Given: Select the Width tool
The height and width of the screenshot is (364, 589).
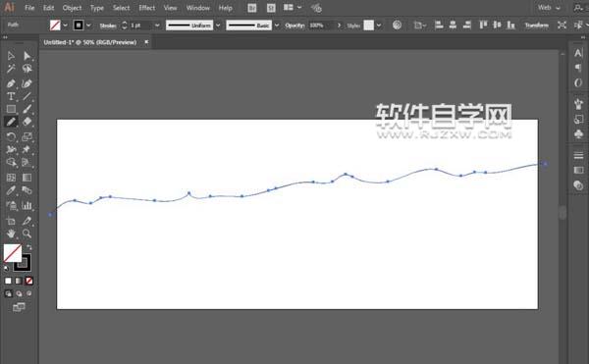Looking at the screenshot, I should [11, 149].
